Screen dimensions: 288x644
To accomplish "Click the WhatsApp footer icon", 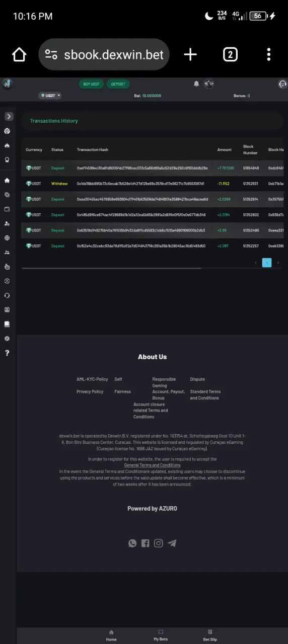I will click(132, 543).
